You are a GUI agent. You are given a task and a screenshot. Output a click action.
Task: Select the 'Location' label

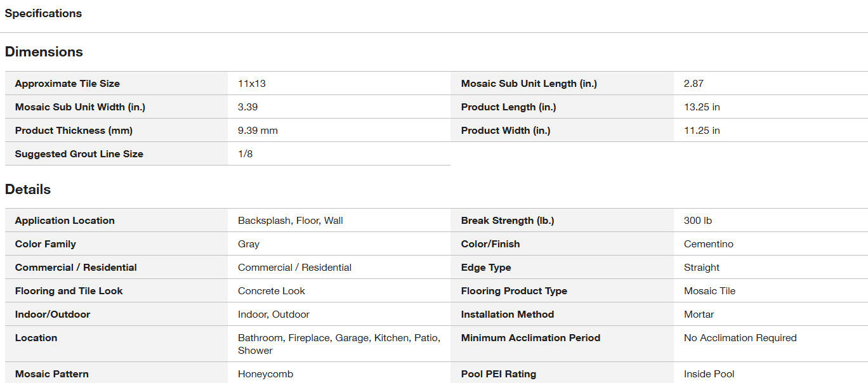pyautogui.click(x=36, y=338)
